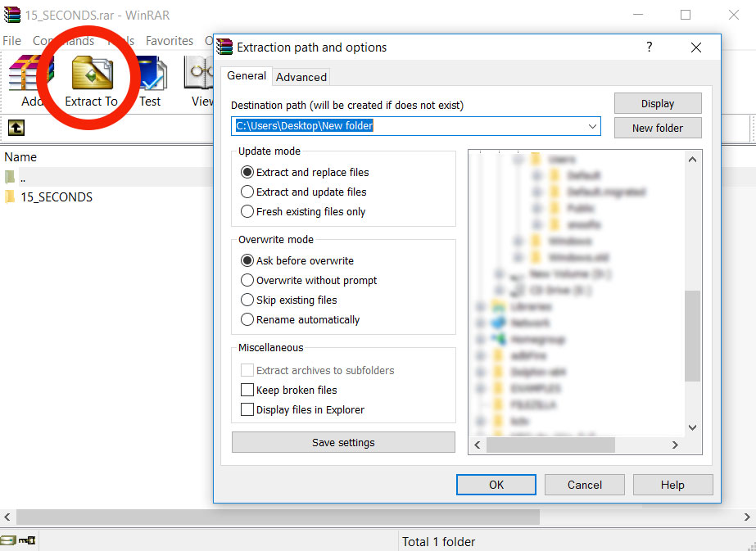This screenshot has height=551, width=756.
Task: Click the Add archive toolbar icon
Action: pyautogui.click(x=31, y=73)
